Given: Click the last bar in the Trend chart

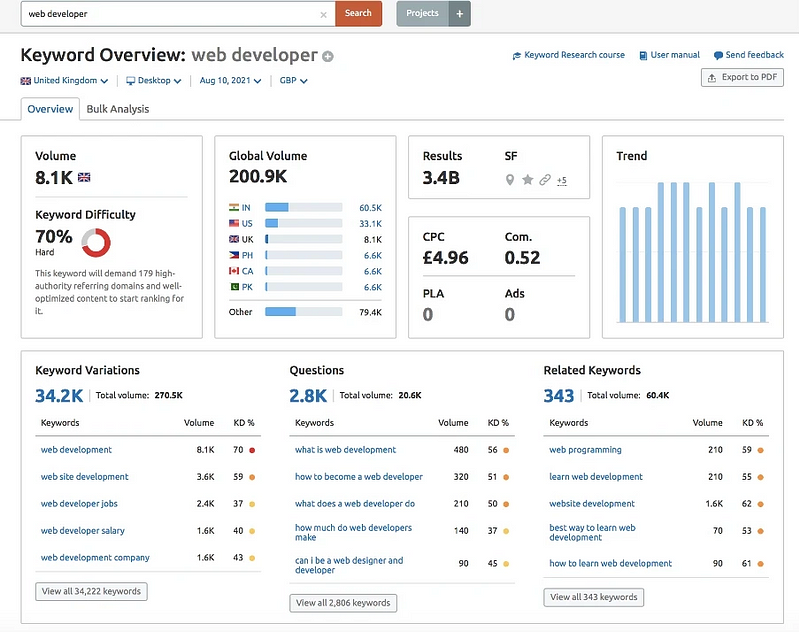Looking at the screenshot, I should click(763, 265).
